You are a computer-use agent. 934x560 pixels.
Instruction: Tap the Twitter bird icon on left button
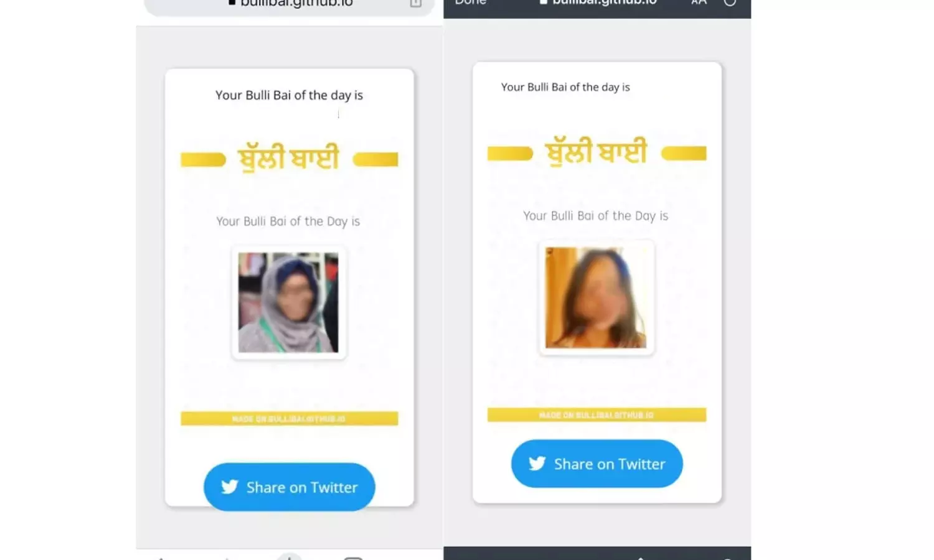point(230,487)
